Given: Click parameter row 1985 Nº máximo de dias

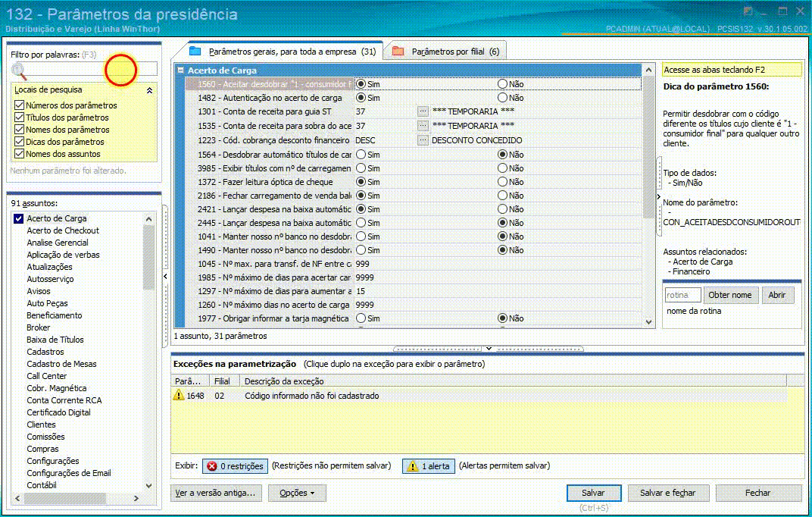Looking at the screenshot, I should pyautogui.click(x=413, y=277).
